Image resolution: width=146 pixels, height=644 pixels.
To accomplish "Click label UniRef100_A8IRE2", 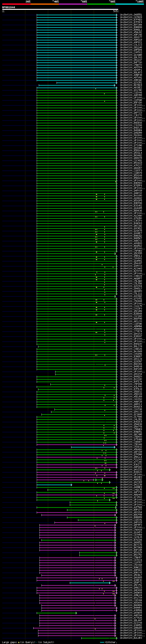I will click(x=131, y=88).
